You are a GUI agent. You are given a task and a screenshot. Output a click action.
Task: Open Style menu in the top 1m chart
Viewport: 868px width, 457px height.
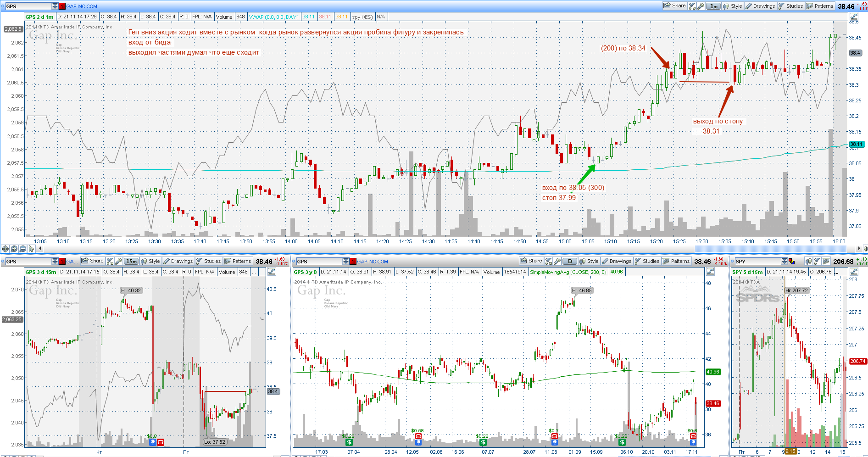(x=733, y=6)
